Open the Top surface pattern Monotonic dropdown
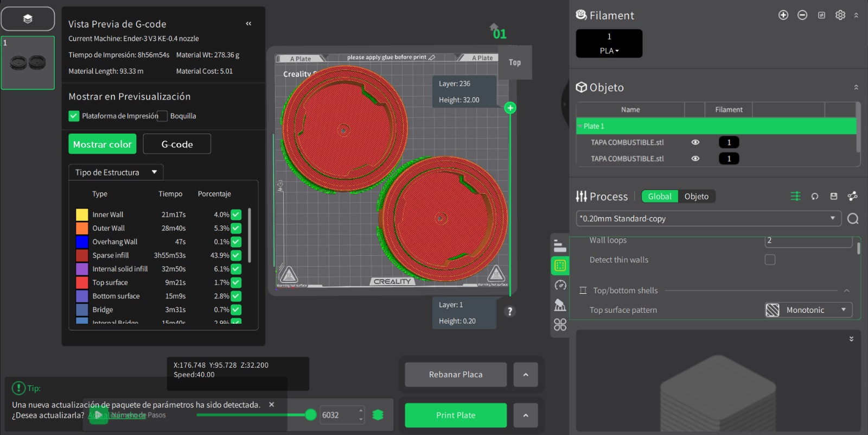 click(x=808, y=310)
